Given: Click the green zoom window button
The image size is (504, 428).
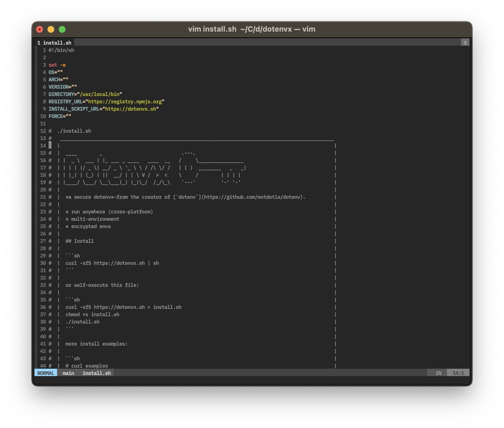Looking at the screenshot, I should [x=62, y=29].
